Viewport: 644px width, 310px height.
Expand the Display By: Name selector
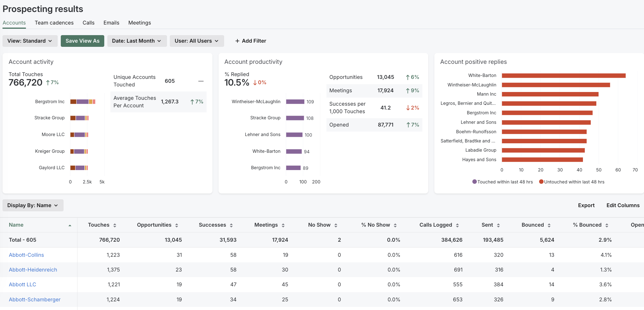point(33,205)
